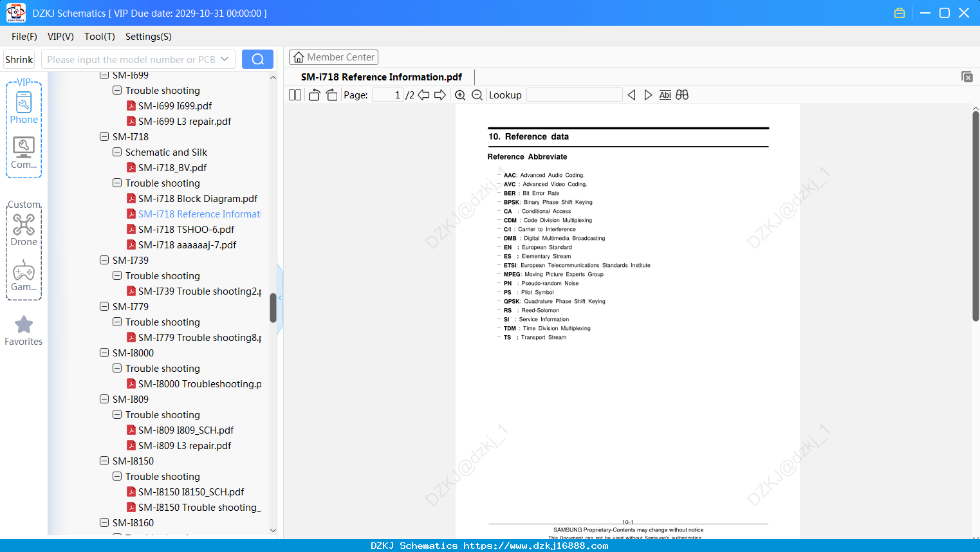Screen dimensions: 980x552
Task: Collapse Schematic and Silk folder
Action: [x=117, y=152]
